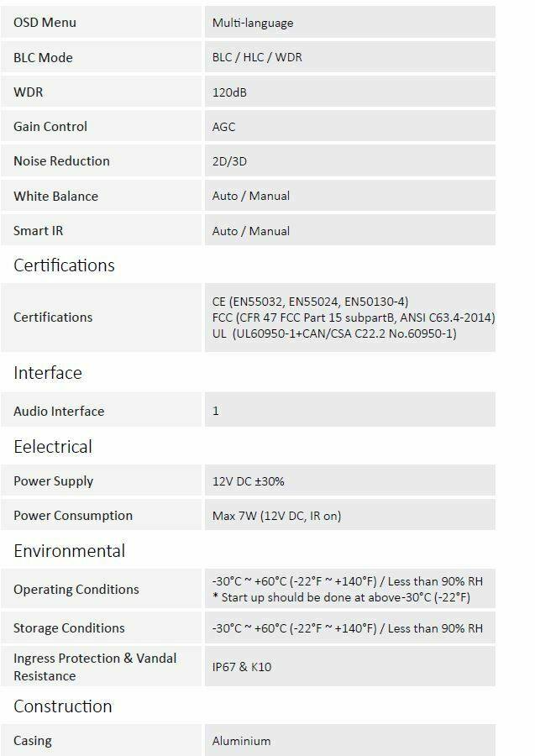
Task: Click the Max 7W power consumption value
Action: (276, 516)
